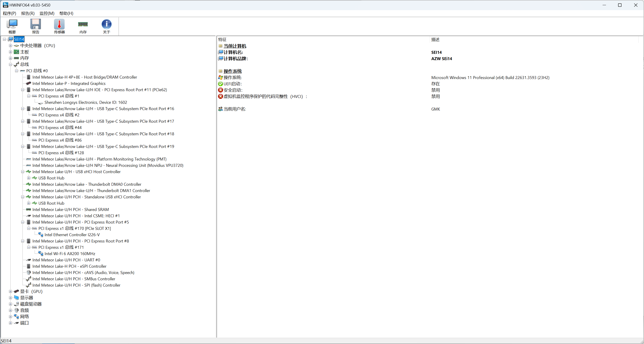Expand the 主板 motherboard node
This screenshot has width=644, height=344.
[11, 52]
